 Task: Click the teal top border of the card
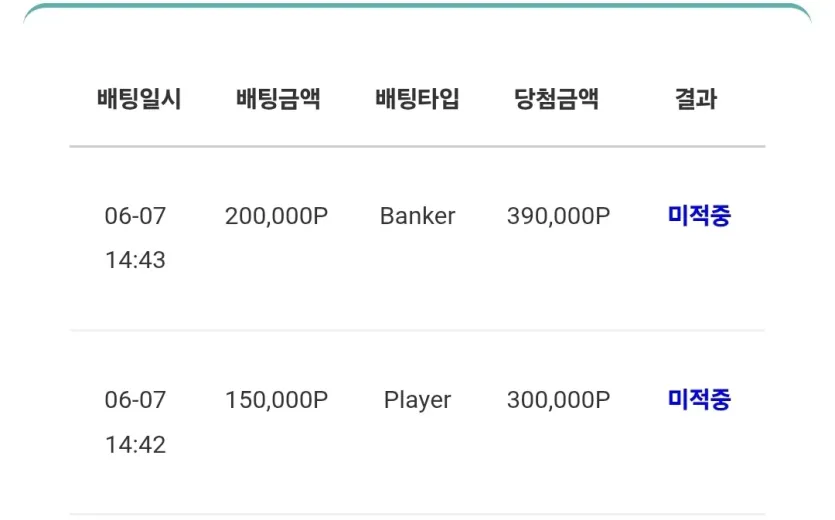(x=418, y=6)
